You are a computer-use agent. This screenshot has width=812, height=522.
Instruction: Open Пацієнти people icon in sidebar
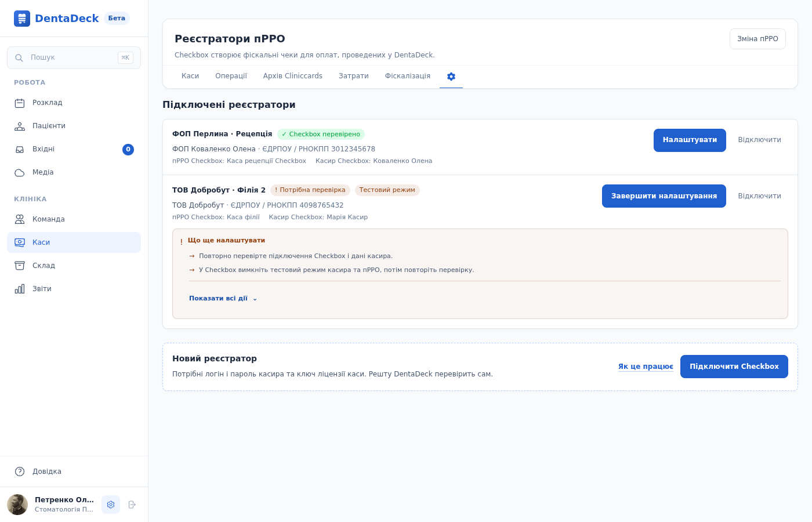click(20, 126)
